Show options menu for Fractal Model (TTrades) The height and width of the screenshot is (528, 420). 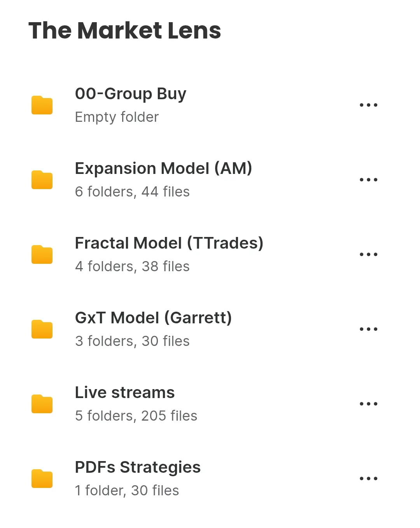[x=369, y=254]
